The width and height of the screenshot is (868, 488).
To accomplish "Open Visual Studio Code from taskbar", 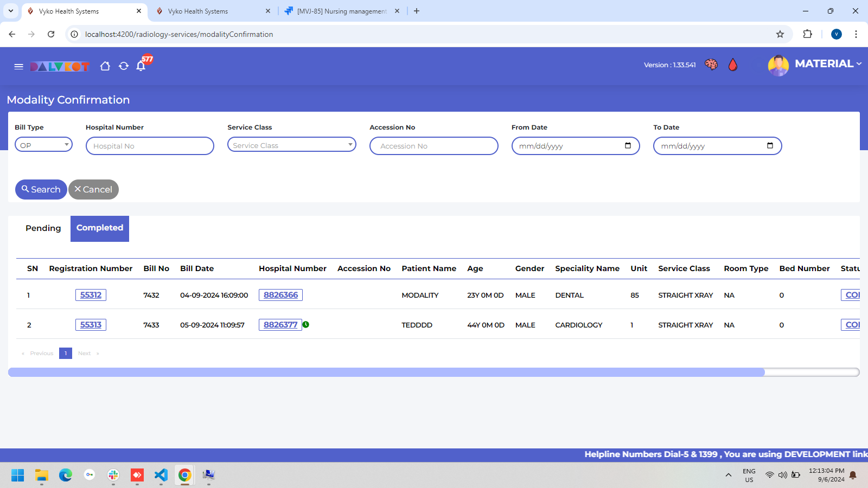I will 161,476.
